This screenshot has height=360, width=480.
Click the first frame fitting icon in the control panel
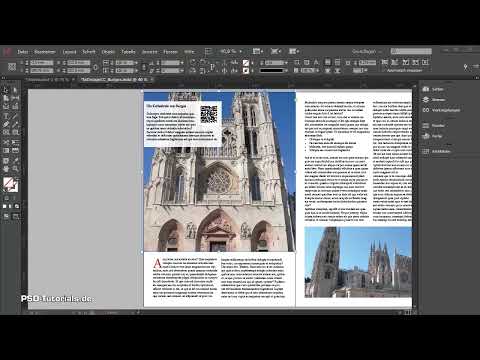pyautogui.click(x=385, y=62)
